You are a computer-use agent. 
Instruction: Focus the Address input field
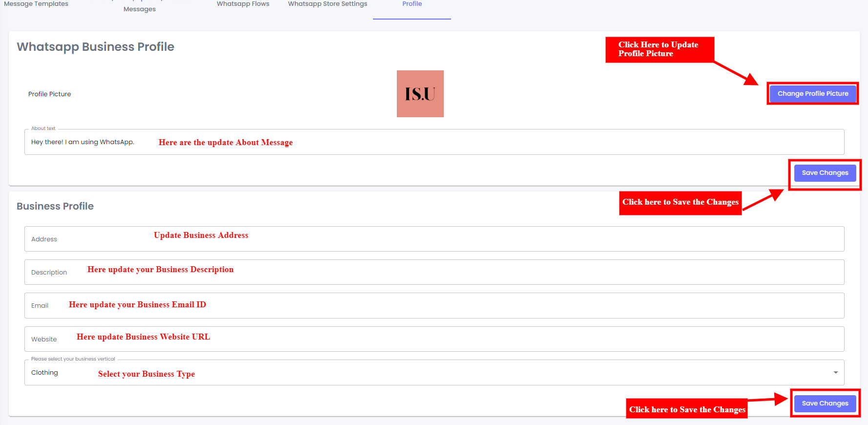439,239
